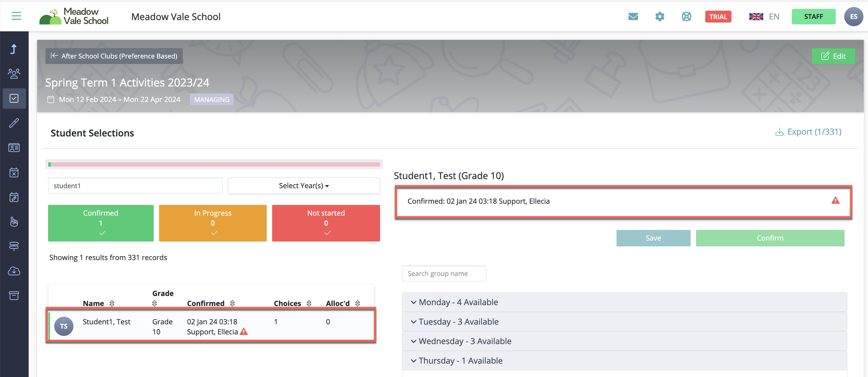Image resolution: width=868 pixels, height=377 pixels.
Task: Click the Search group name field
Action: click(443, 273)
